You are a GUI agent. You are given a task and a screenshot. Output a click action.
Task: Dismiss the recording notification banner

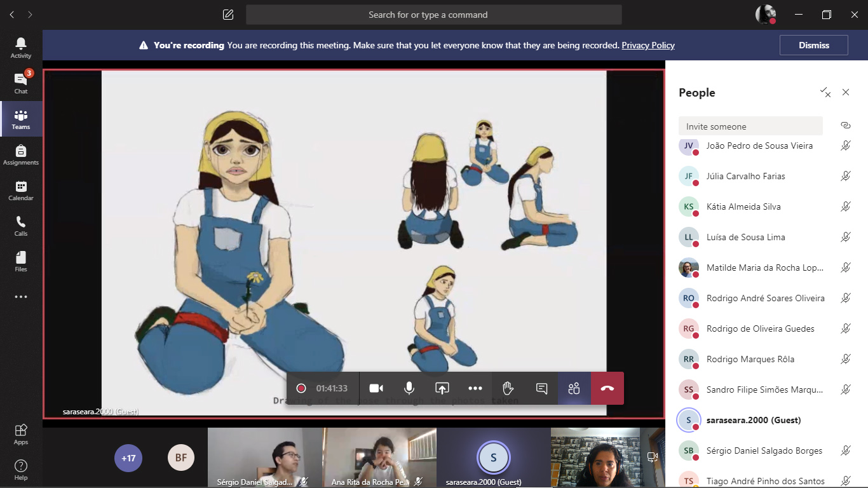(814, 45)
